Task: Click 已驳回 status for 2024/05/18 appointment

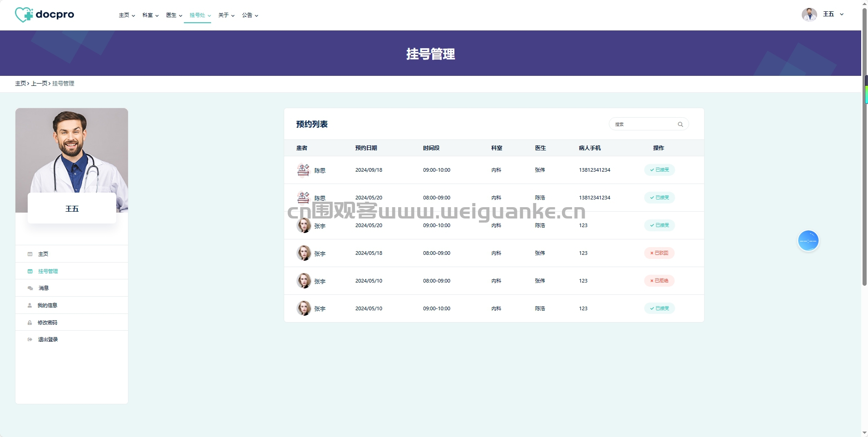Action: [x=659, y=253]
